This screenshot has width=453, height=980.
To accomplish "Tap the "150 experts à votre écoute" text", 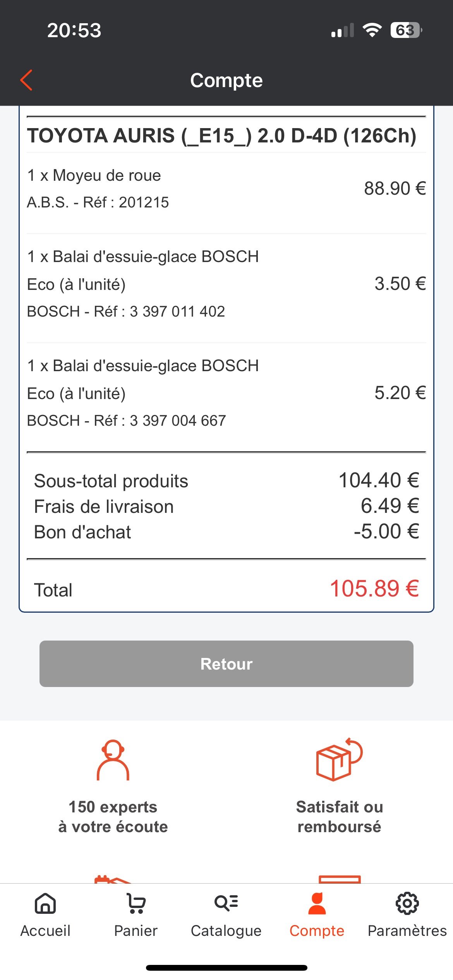I will (x=113, y=817).
